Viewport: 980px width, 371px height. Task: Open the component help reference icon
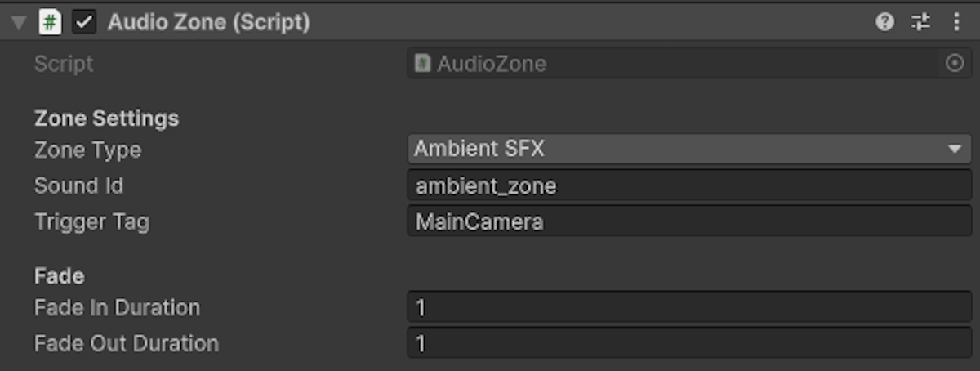[884, 22]
